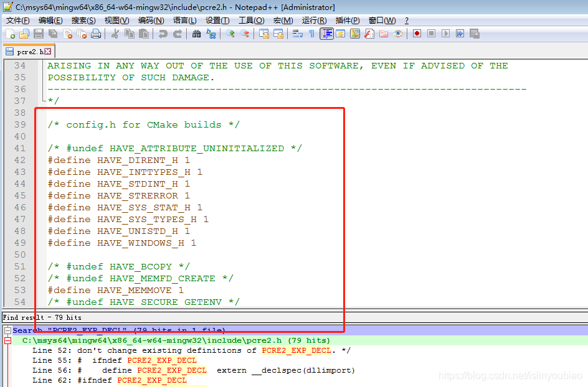Click the pcre2.h (79 hits) result path
Viewport: 588px width, 387px height.
176,340
